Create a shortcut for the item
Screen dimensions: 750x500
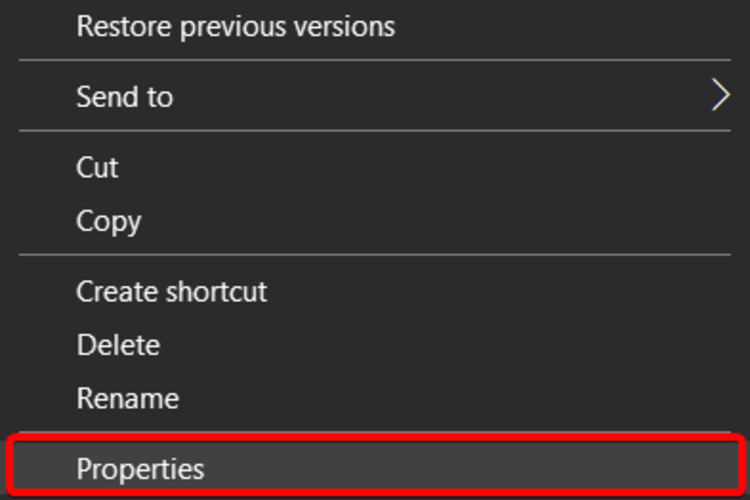coord(171,292)
